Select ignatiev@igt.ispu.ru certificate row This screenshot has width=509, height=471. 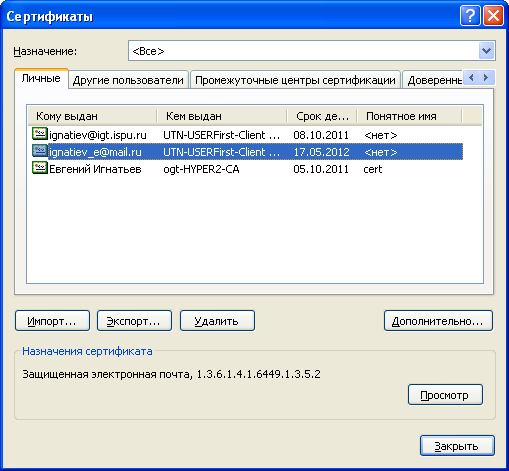[247, 135]
